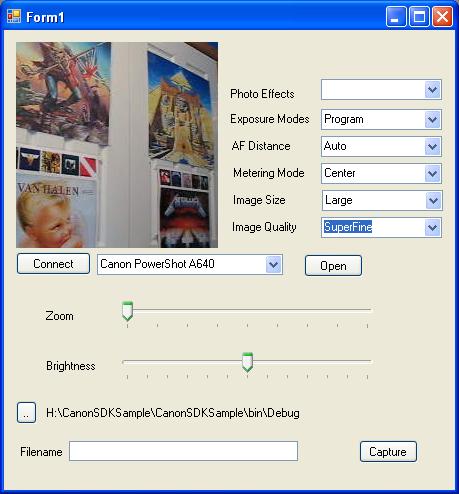
Task: Click the 'Exposure Modes' label
Action: point(270,119)
